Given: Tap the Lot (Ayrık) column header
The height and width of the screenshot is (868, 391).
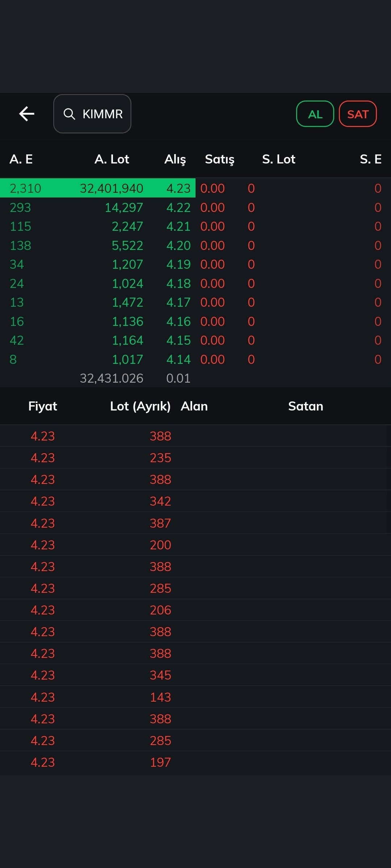Looking at the screenshot, I should (x=140, y=406).
